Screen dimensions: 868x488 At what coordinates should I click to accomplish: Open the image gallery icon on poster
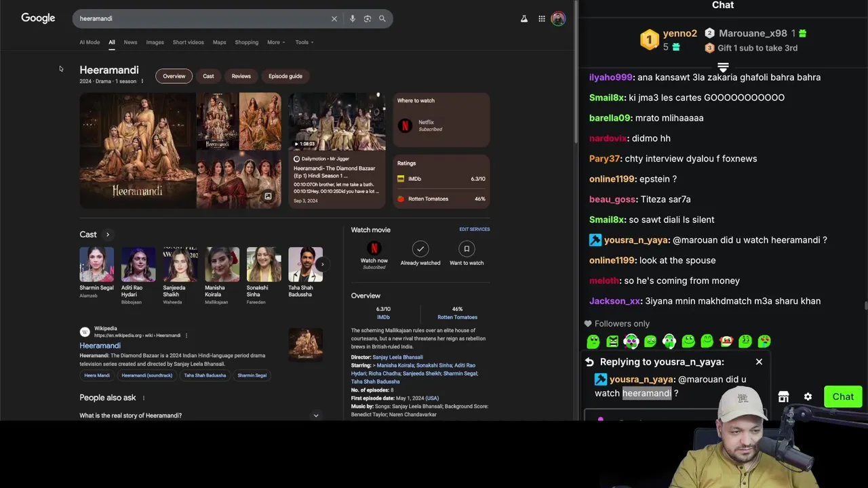pos(268,197)
